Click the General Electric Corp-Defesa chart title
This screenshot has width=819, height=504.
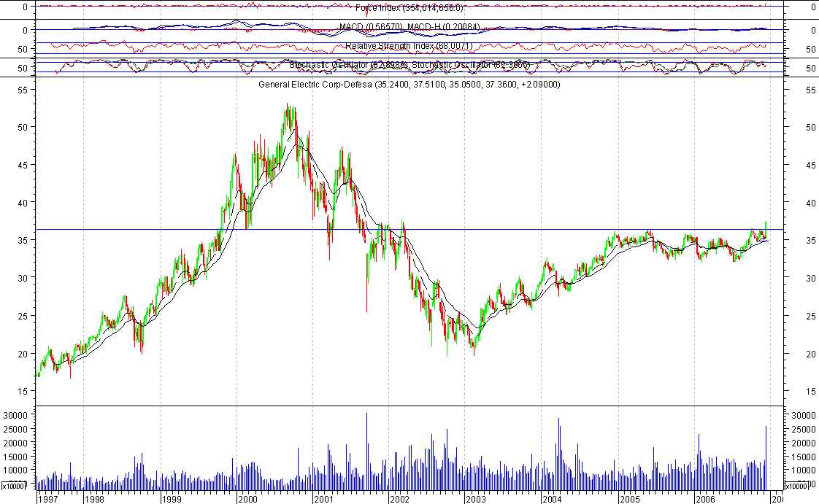point(409,85)
